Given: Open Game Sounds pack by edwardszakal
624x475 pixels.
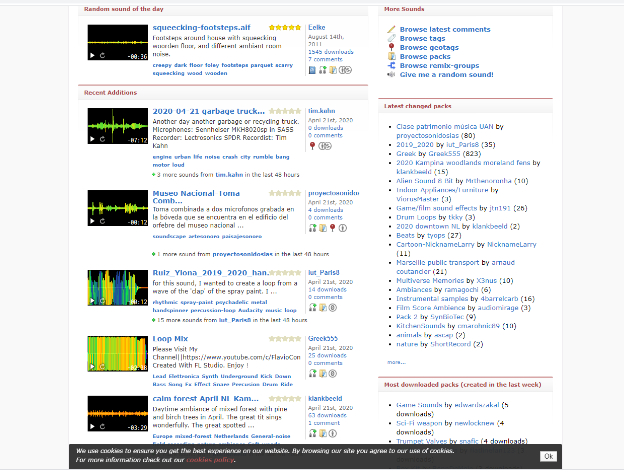Looking at the screenshot, I should point(419,405).
